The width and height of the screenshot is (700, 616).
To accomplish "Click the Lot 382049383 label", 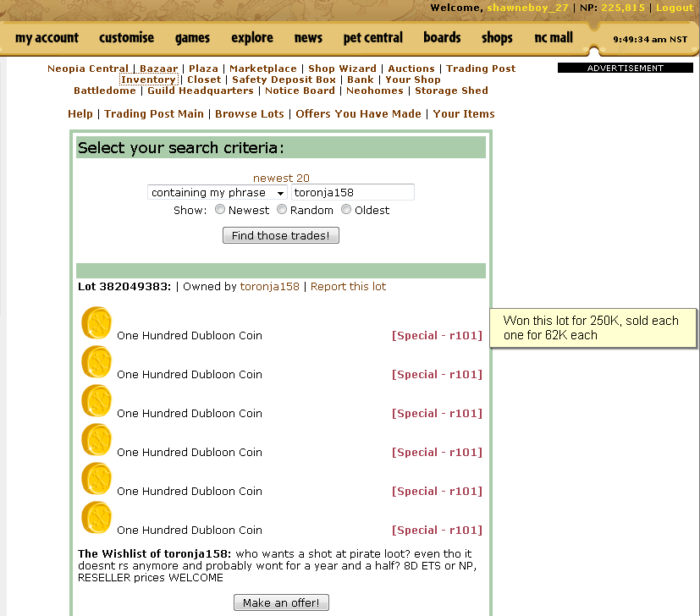I will coord(124,287).
